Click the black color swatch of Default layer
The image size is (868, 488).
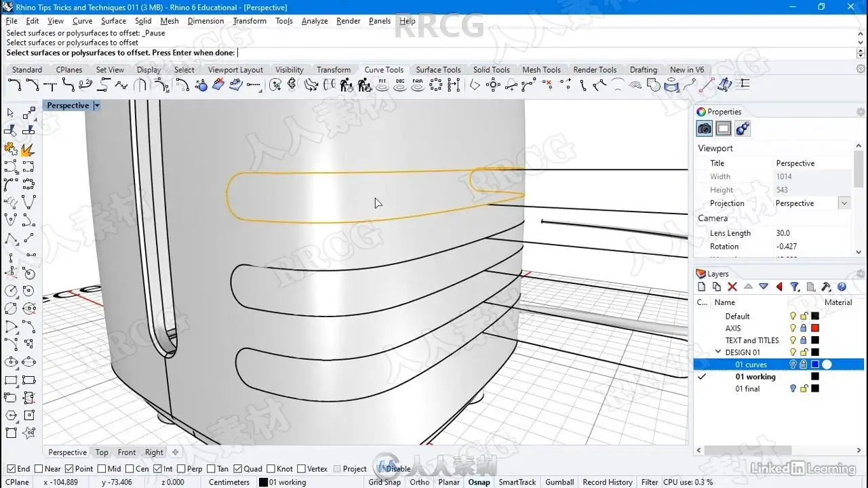[815, 316]
